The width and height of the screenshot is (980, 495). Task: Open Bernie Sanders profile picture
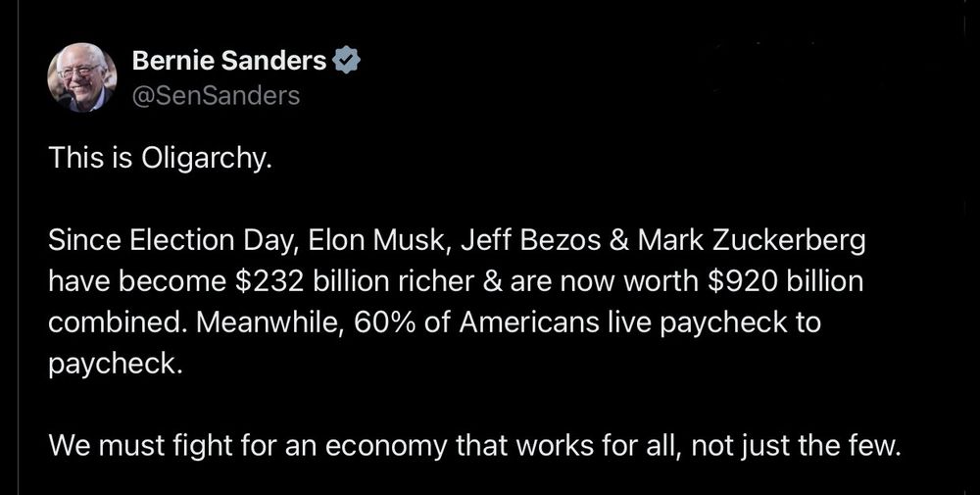pos(82,77)
